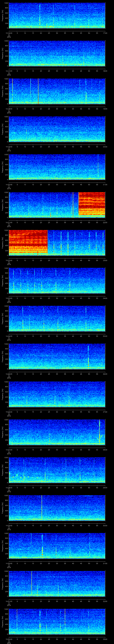Click the red vertical line in the 14:18:00 spectrogram

click(38, 91)
